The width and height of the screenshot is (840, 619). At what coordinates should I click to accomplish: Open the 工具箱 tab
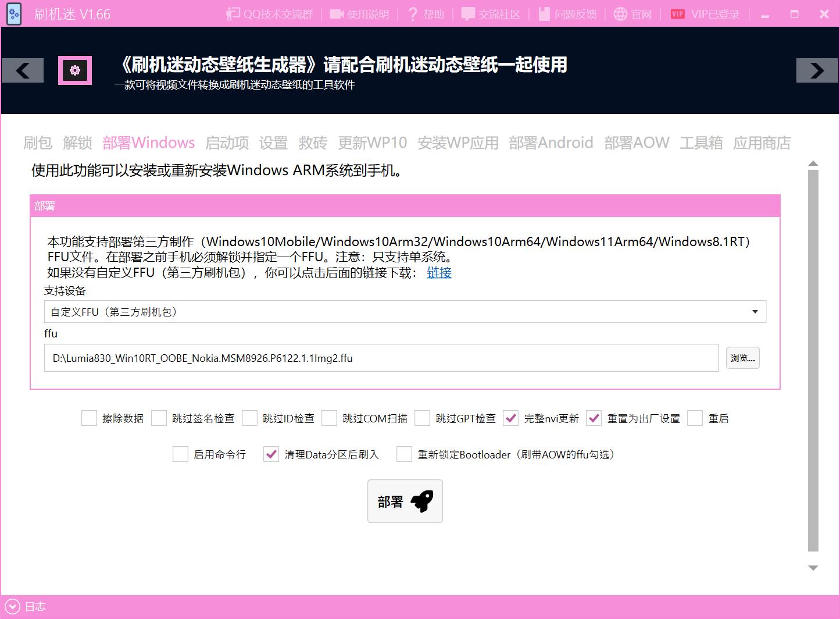tap(701, 143)
